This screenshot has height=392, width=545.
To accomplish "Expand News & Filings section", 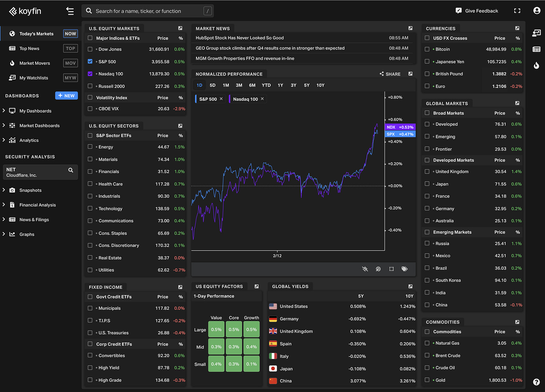I will point(4,219).
